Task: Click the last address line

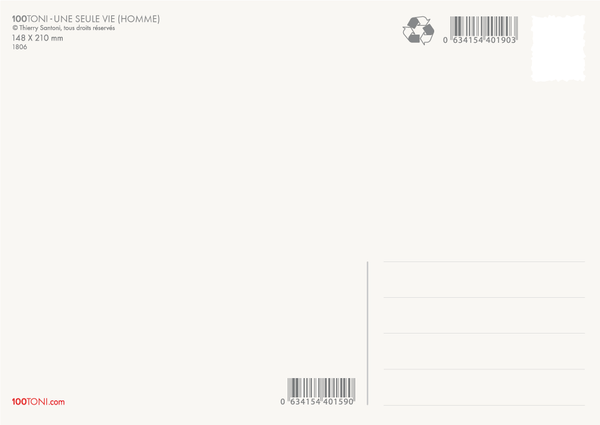Action: pos(484,405)
